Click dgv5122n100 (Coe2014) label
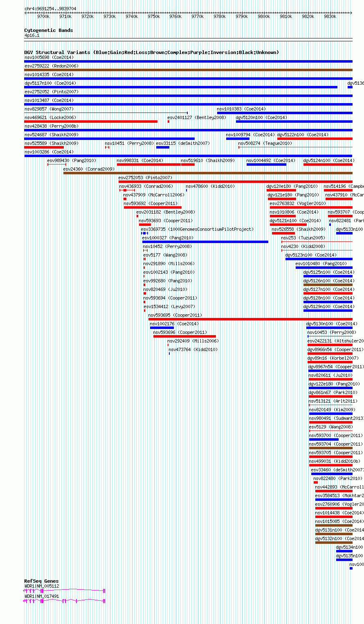 point(303,135)
